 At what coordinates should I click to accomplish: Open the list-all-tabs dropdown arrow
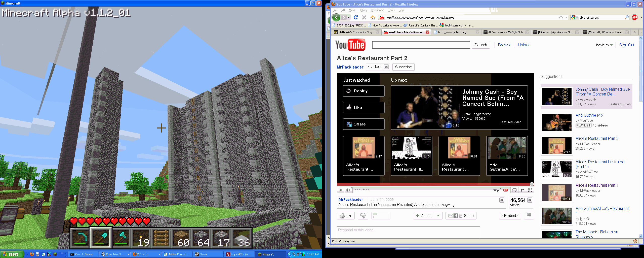641,32
